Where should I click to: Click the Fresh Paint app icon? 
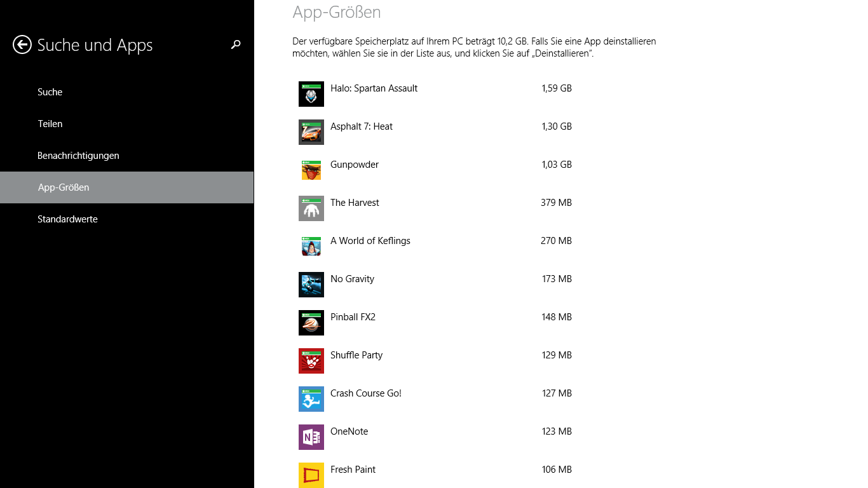311,475
